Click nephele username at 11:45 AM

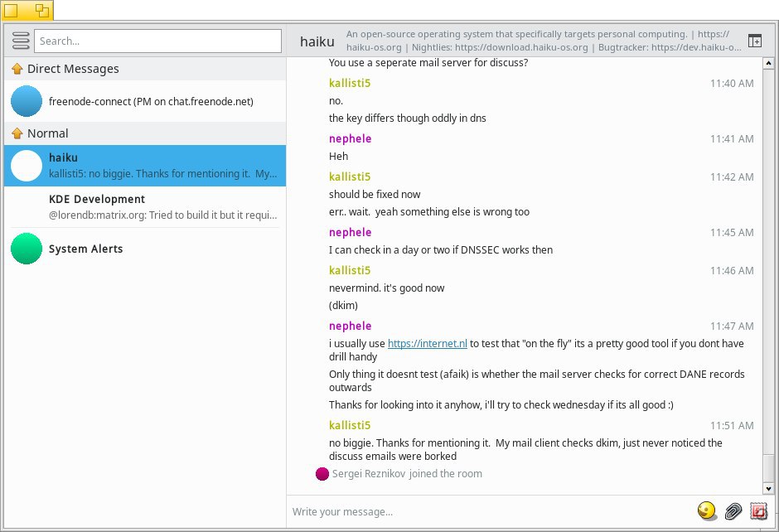[351, 233]
